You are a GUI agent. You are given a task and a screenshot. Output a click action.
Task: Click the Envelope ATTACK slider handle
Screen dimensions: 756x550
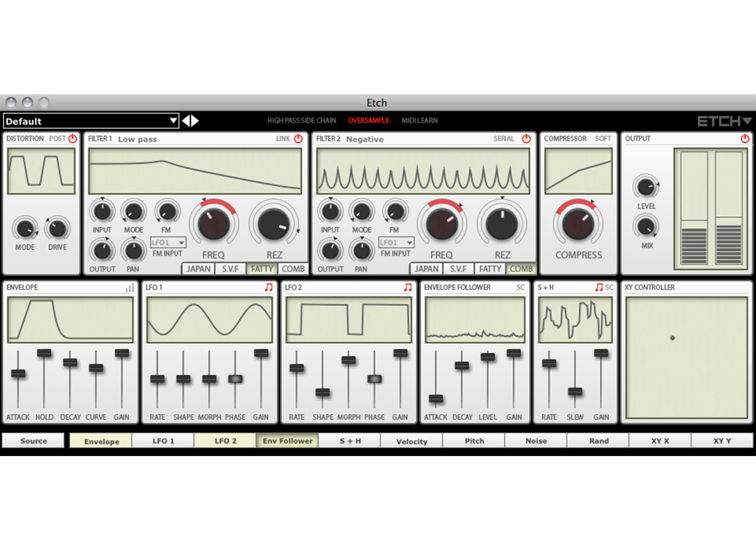(x=18, y=373)
